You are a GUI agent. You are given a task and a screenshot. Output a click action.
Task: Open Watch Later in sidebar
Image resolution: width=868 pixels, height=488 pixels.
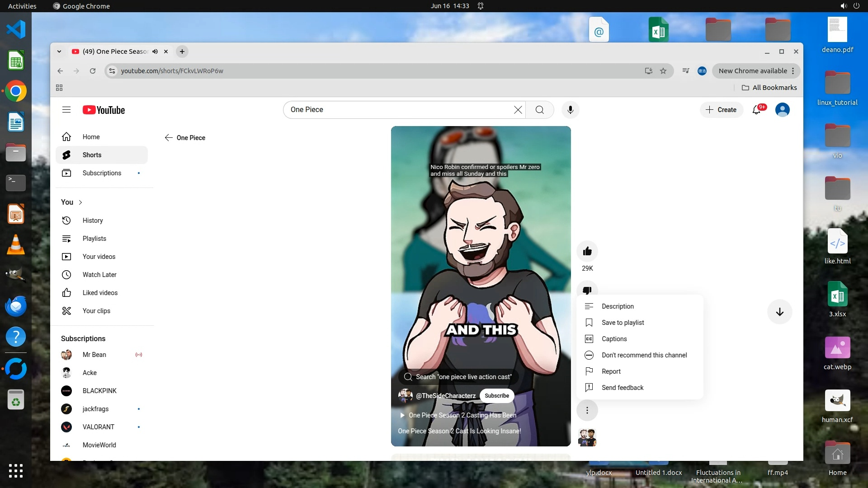99,275
